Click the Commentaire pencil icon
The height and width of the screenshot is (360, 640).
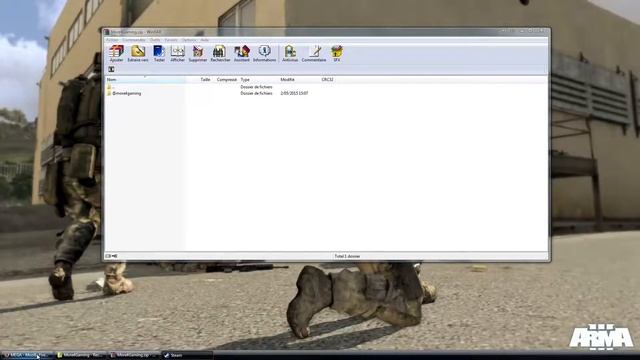point(314,53)
